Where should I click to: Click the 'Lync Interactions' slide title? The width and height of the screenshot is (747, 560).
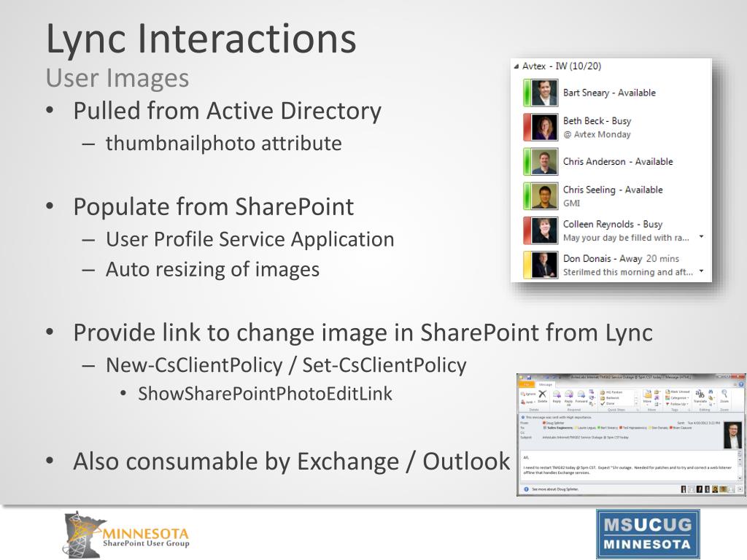(201, 39)
